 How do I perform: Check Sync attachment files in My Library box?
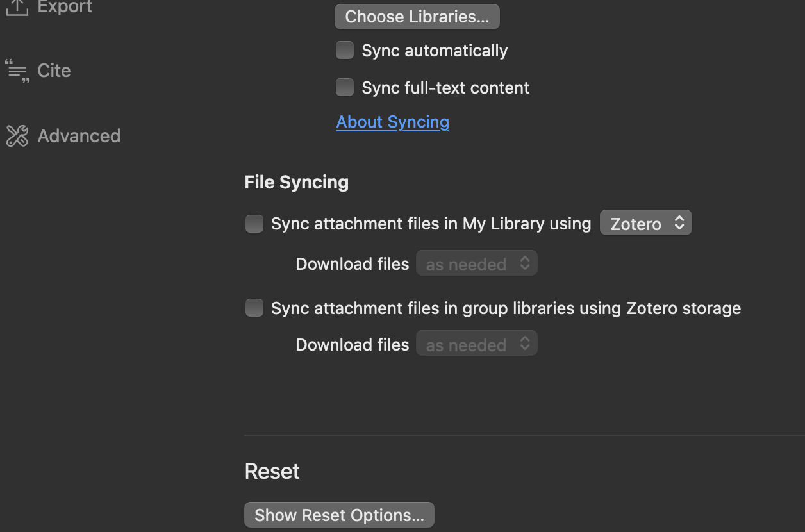point(254,224)
